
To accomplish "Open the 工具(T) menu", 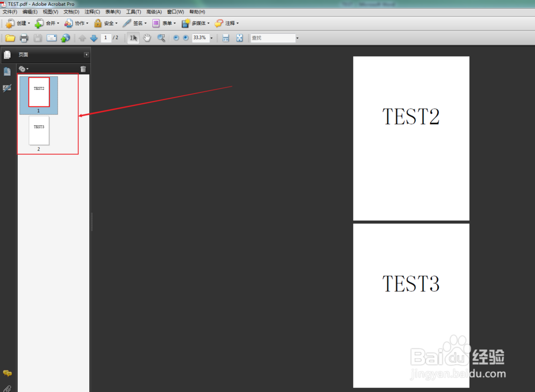I will click(133, 12).
